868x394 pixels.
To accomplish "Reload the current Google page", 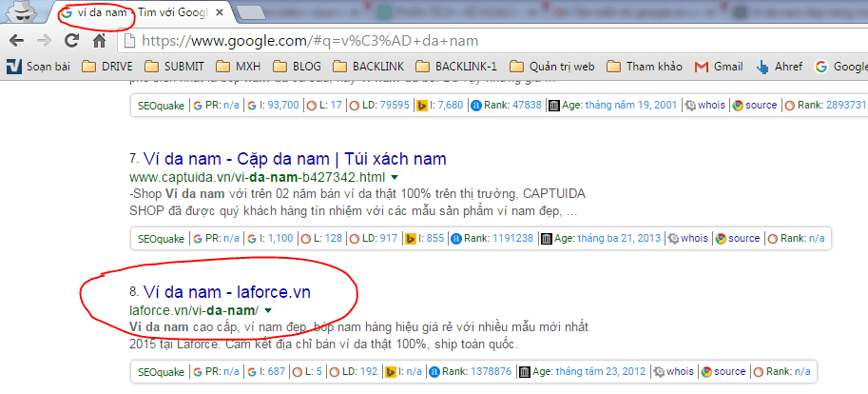I will click(72, 41).
